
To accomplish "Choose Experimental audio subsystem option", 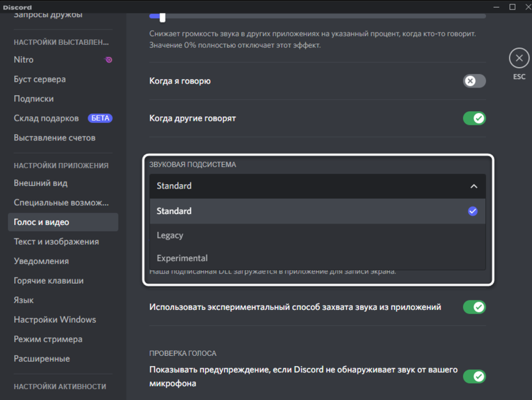I will [317, 258].
